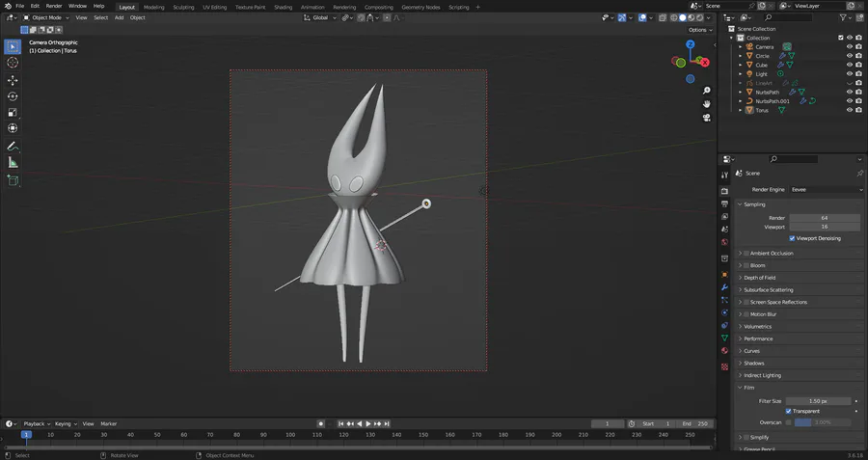
Task: Open the Render menu
Action: [54, 6]
